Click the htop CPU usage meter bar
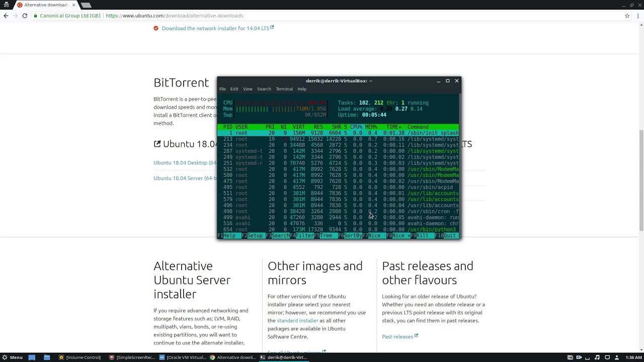Image resolution: width=644 pixels, height=362 pixels. (x=275, y=103)
